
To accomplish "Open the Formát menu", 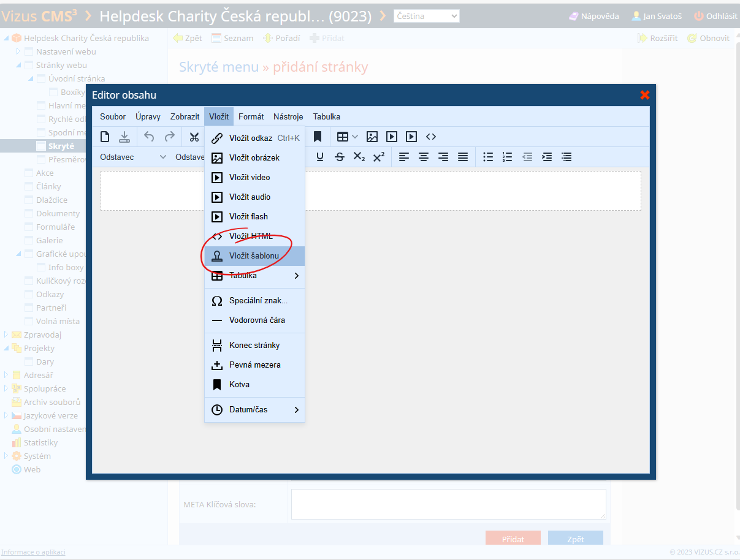I will coord(251,116).
